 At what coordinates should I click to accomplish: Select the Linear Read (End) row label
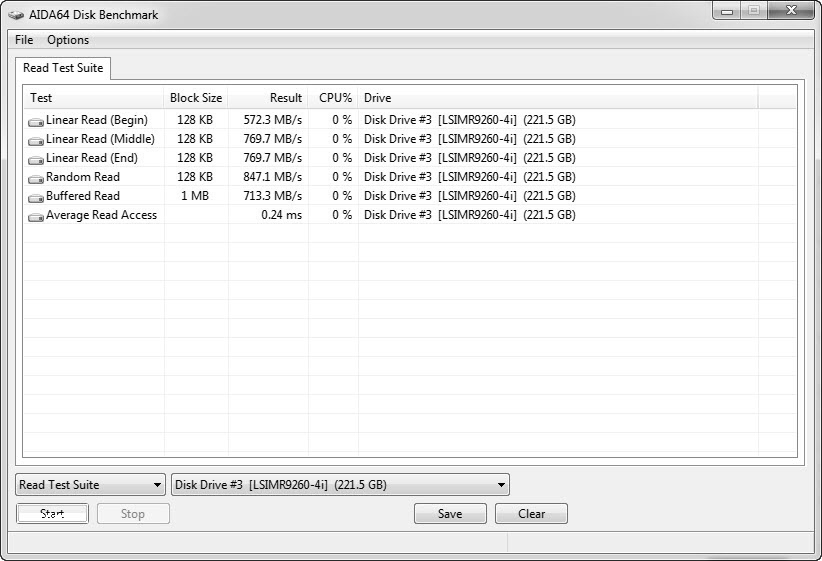click(92, 158)
